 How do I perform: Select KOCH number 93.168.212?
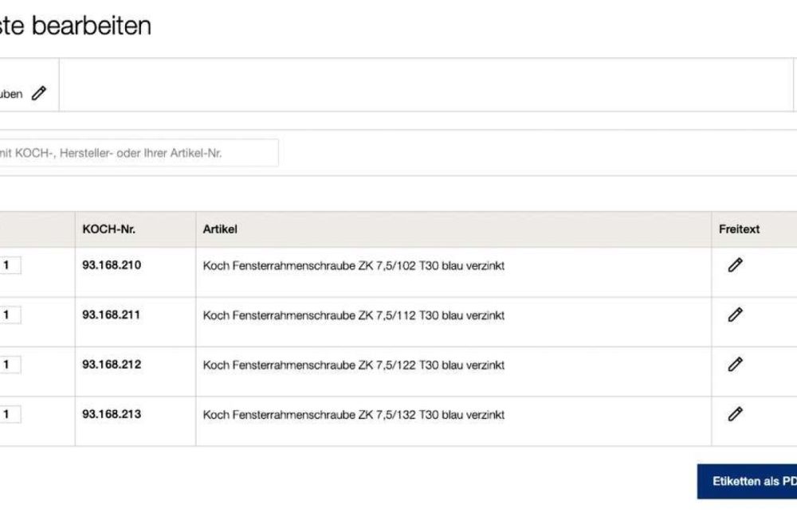112,364
